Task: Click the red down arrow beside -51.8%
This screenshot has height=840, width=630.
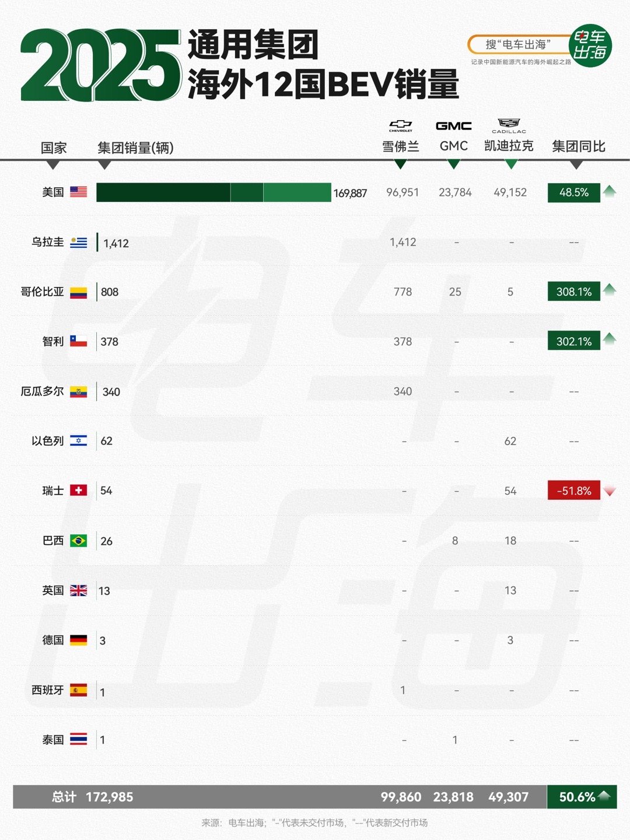Action: click(610, 491)
